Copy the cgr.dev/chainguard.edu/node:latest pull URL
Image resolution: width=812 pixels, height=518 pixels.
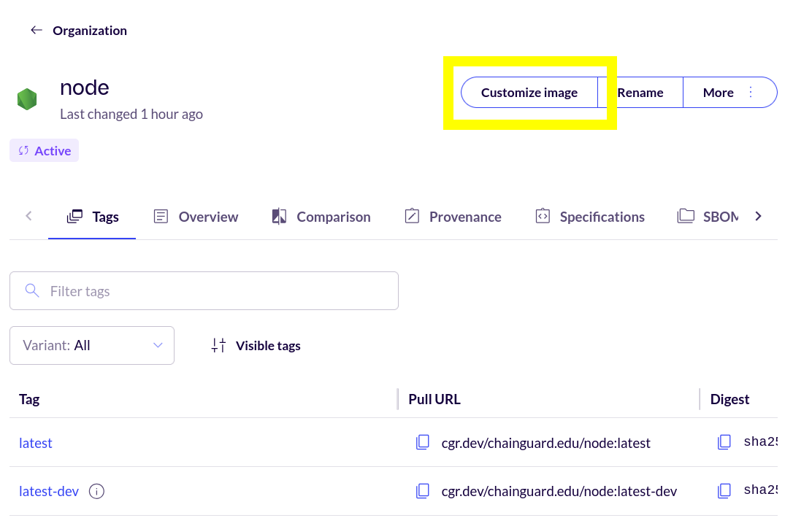coord(423,442)
